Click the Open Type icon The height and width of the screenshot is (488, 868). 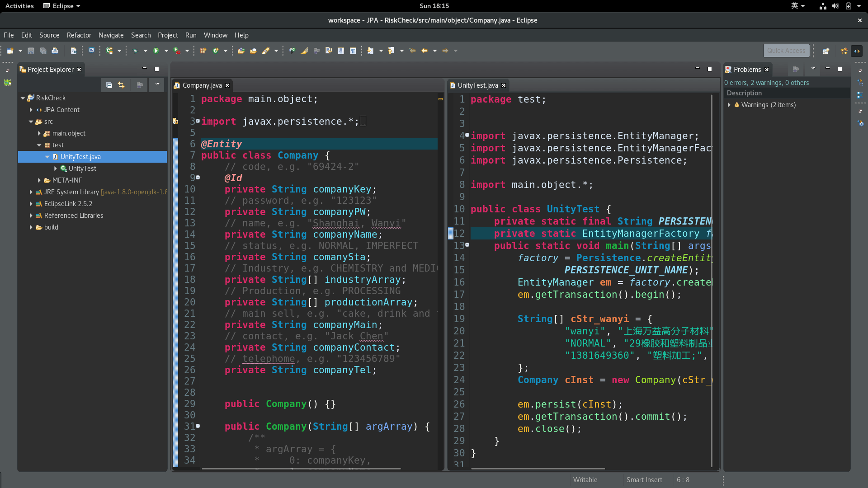point(241,51)
